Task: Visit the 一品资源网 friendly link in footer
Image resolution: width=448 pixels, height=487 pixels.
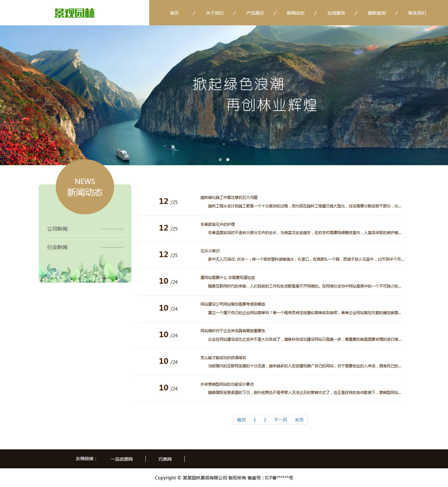Action: tap(122, 459)
